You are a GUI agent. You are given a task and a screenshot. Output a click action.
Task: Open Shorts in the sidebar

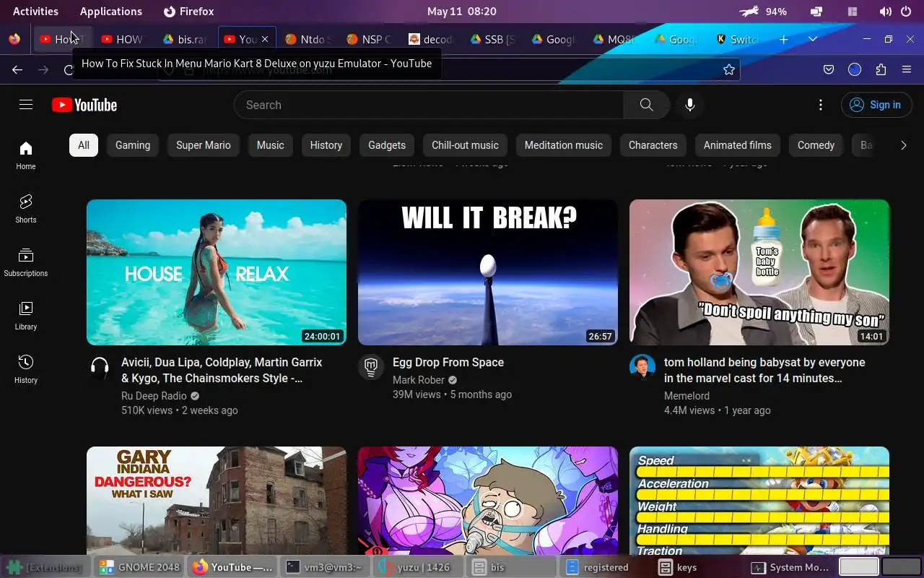(x=26, y=209)
